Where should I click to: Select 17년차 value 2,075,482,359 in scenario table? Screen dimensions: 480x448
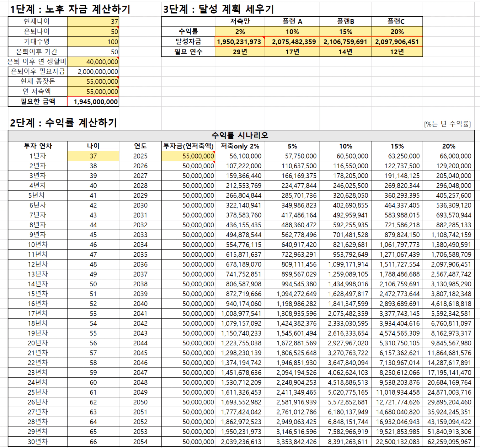(x=345, y=314)
